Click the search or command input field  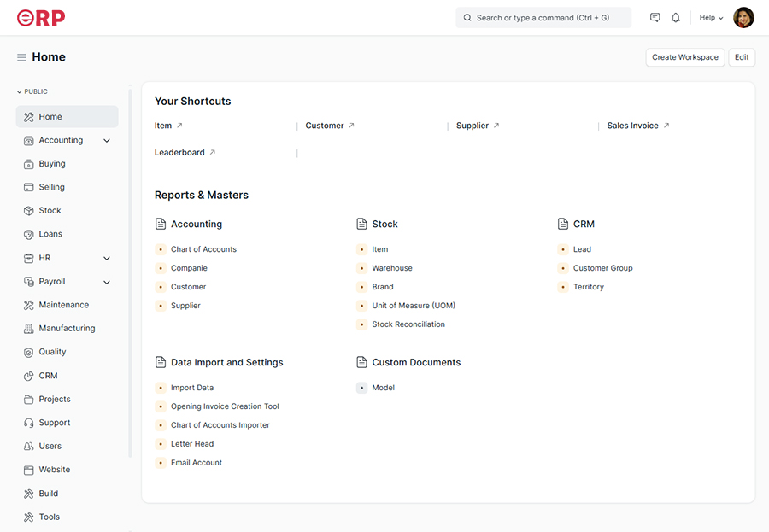543,18
